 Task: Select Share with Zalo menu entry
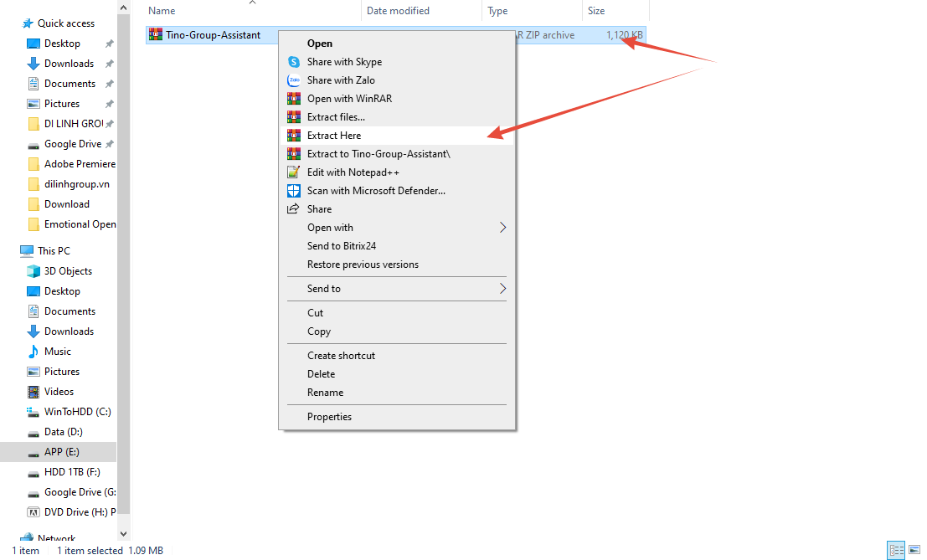tap(397, 80)
